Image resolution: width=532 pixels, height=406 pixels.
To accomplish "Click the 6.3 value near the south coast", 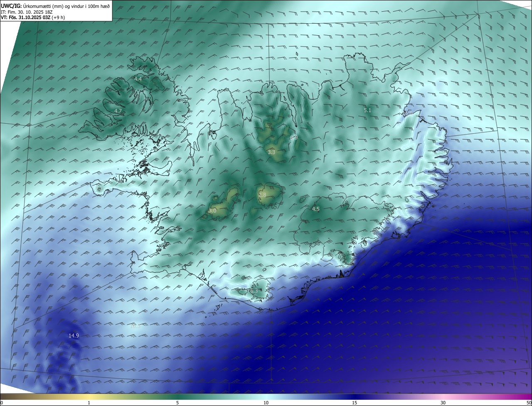I will 254,291.
